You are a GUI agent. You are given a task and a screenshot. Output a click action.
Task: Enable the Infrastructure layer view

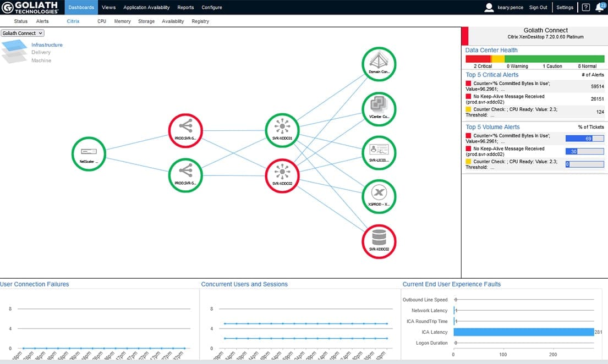[47, 45]
